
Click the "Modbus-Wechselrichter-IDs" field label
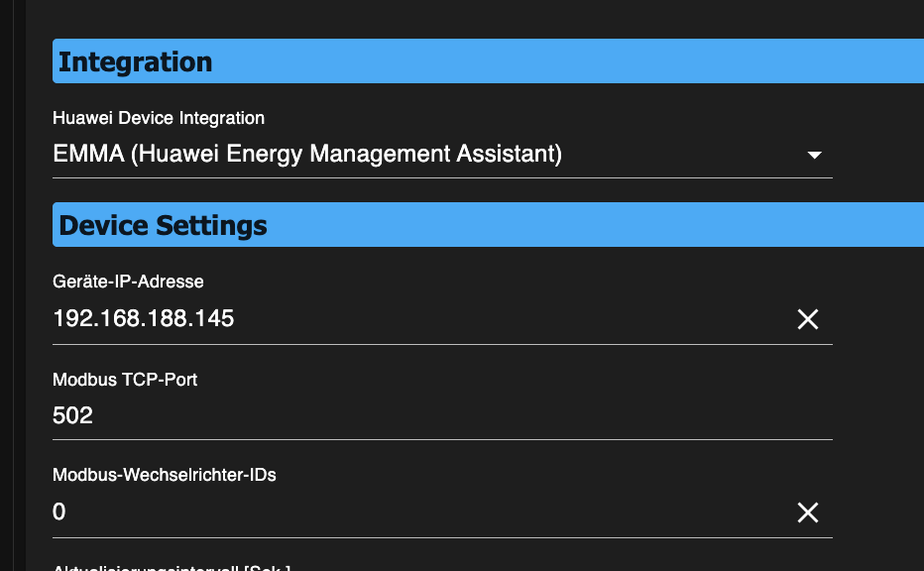click(x=165, y=475)
